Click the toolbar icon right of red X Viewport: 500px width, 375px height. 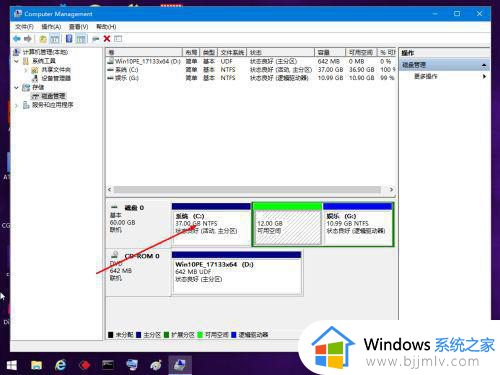(x=118, y=39)
